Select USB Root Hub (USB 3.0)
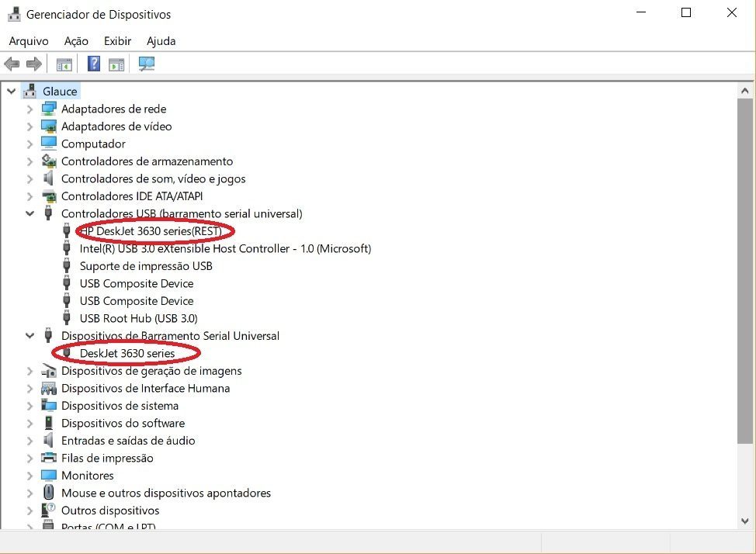Screen dimensions: 756x554 [138, 318]
